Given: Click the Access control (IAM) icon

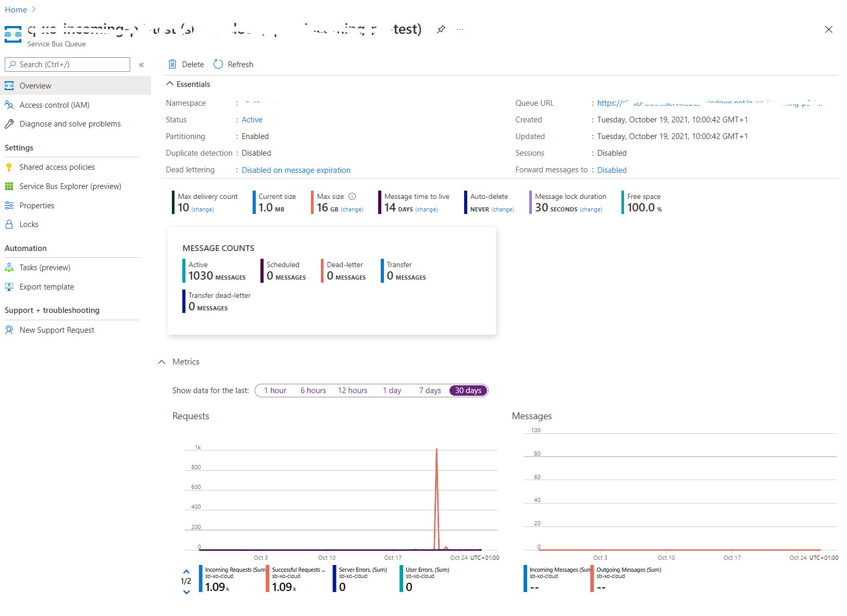Looking at the screenshot, I should (x=9, y=105).
